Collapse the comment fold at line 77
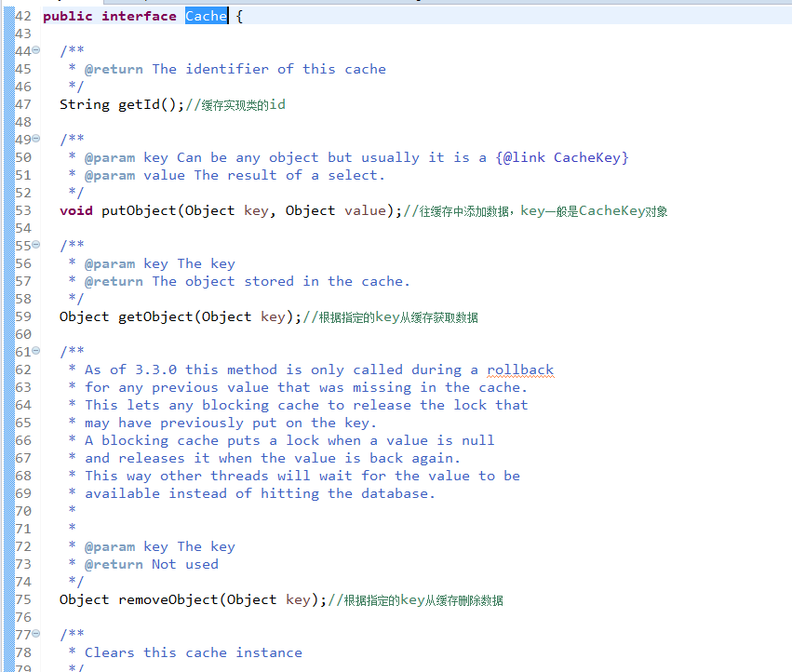792x672 pixels. tap(36, 634)
